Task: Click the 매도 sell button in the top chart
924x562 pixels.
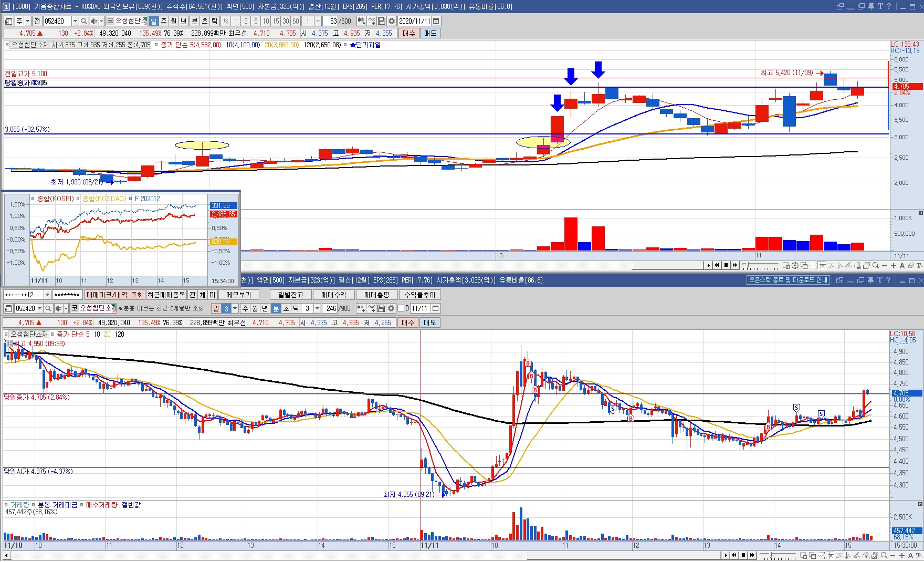Action: [430, 33]
